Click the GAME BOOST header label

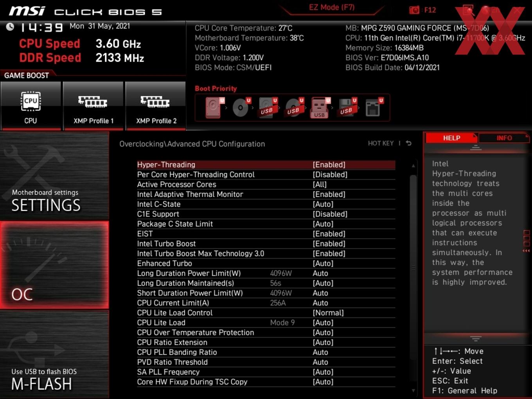(x=27, y=75)
